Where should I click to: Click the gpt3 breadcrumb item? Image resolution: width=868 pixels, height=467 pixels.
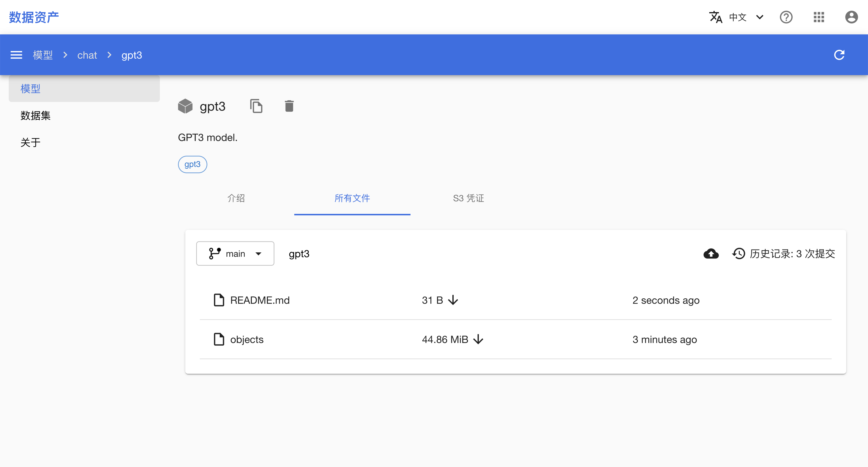pos(132,55)
